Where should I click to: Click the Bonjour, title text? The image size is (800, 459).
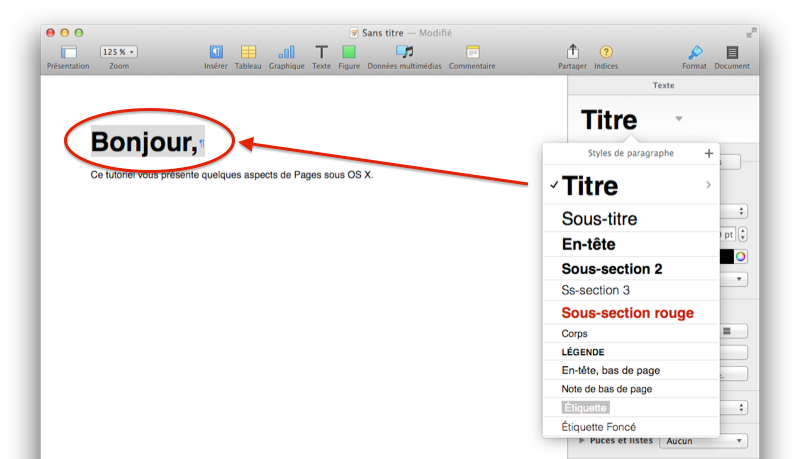click(144, 142)
